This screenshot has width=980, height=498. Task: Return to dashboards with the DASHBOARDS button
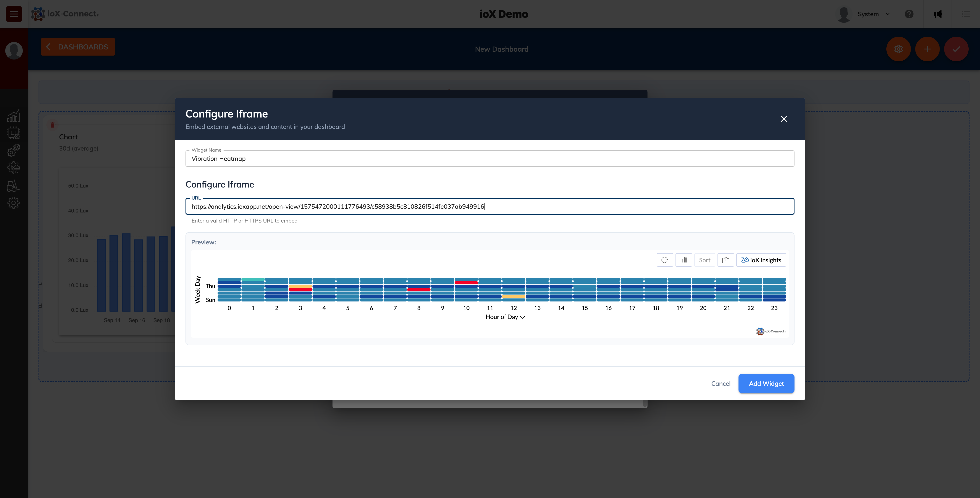[x=78, y=46]
